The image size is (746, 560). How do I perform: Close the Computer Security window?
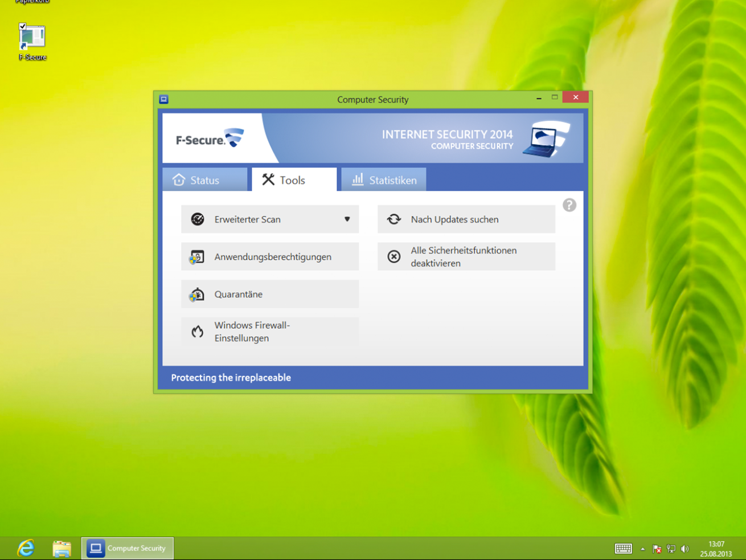click(x=576, y=97)
